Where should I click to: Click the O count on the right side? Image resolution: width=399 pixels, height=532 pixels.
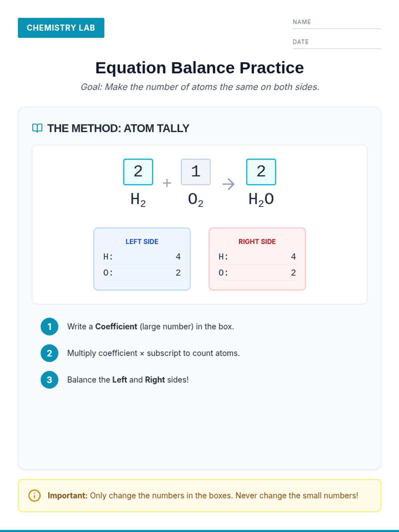click(x=293, y=273)
